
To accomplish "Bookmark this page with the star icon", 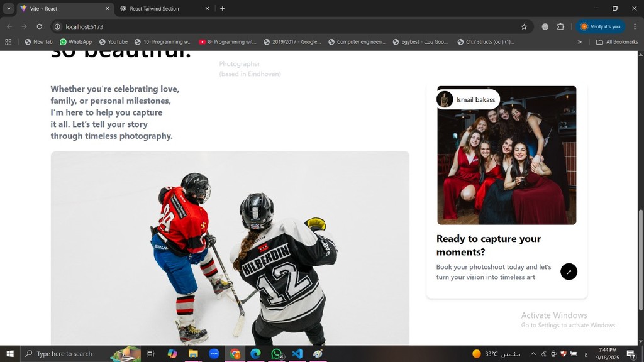I will pyautogui.click(x=524, y=27).
